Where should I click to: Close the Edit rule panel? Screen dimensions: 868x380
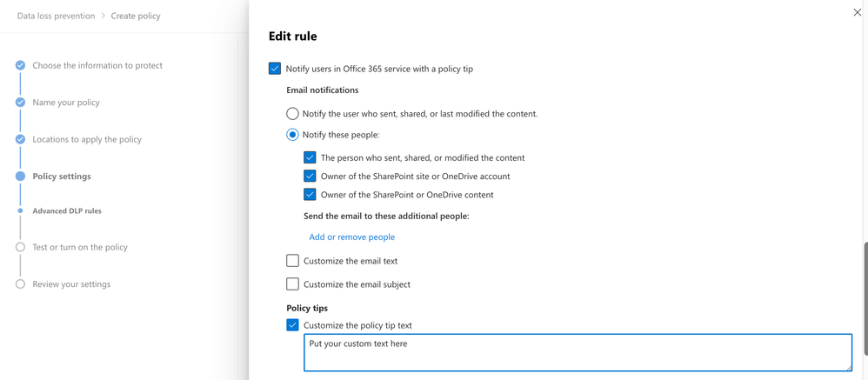click(857, 12)
